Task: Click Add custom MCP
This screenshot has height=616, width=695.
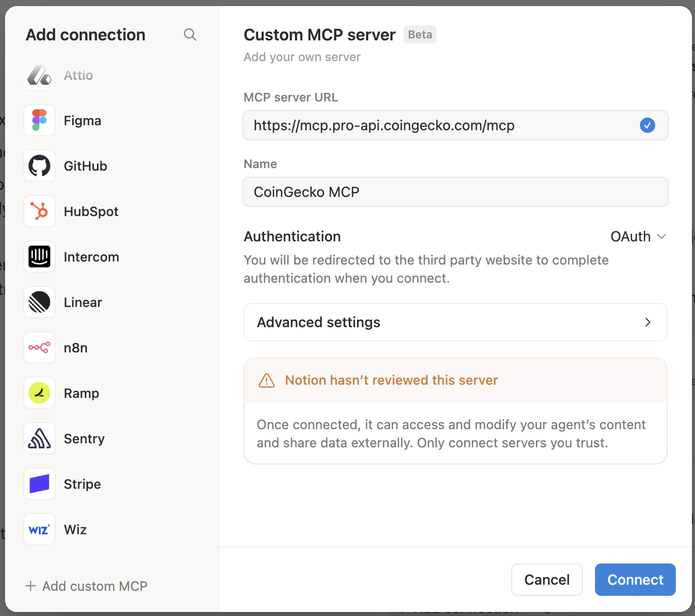Action: [x=86, y=586]
